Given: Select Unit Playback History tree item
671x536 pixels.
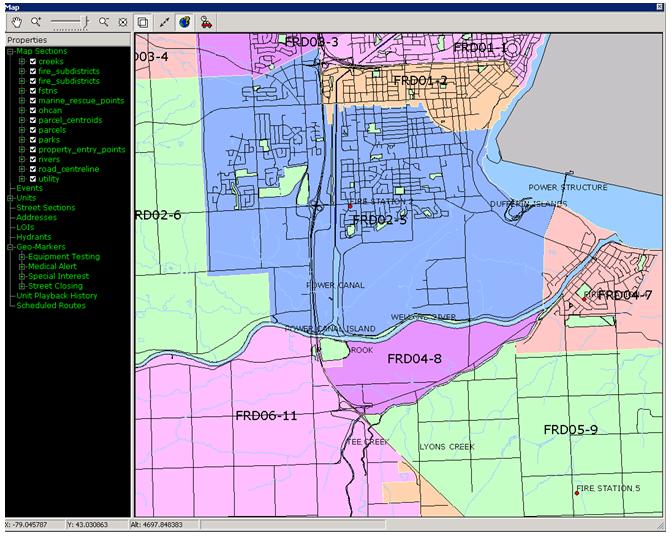Looking at the screenshot, I should [x=56, y=296].
